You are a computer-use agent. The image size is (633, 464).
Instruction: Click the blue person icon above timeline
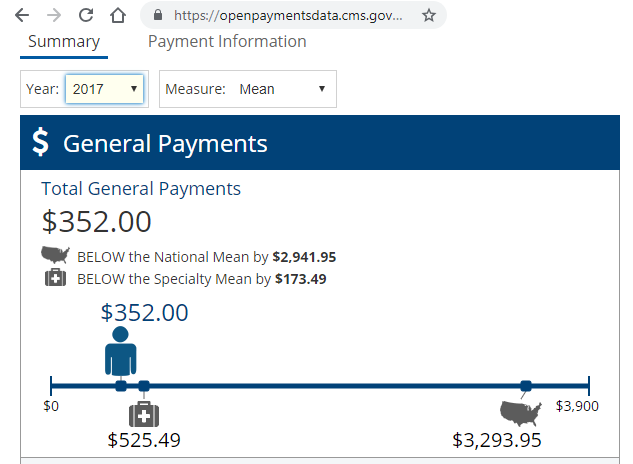pos(120,351)
